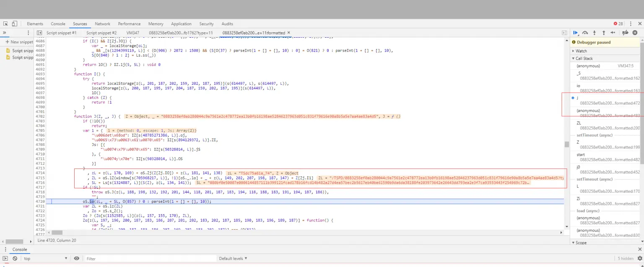Hide the navigator sidebar pane
The image size is (644, 267).
point(39,33)
